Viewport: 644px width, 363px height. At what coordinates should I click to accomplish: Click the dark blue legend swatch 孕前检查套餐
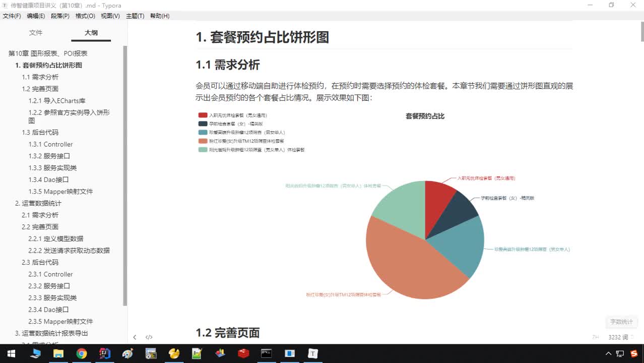point(203,124)
